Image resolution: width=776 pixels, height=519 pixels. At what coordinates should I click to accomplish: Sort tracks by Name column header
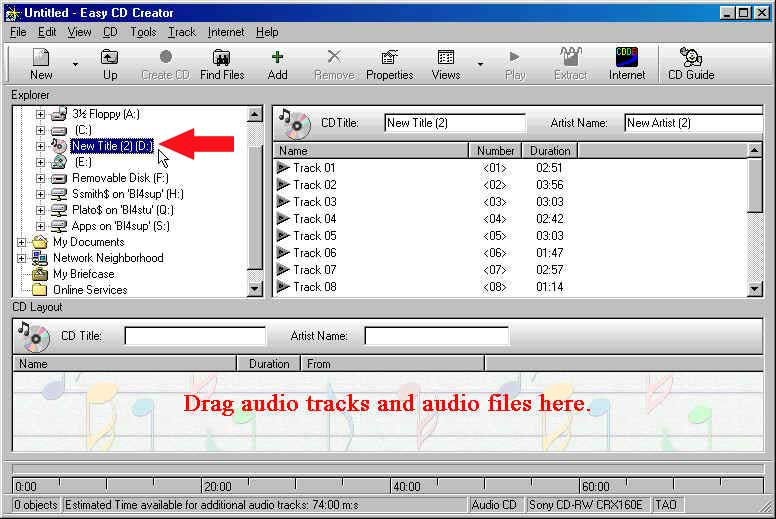pyautogui.click(x=371, y=150)
